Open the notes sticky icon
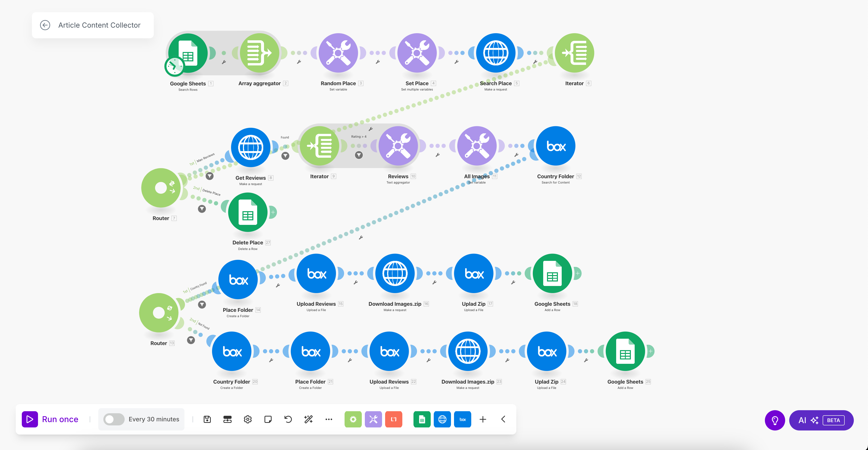This screenshot has height=450, width=868. [x=268, y=419]
